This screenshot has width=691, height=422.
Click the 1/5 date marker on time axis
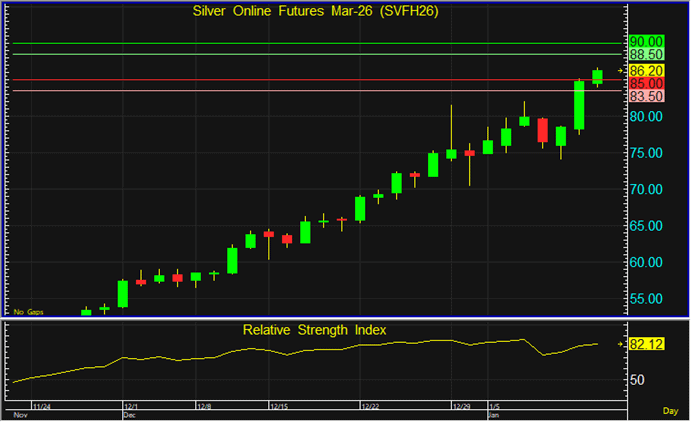(x=493, y=407)
